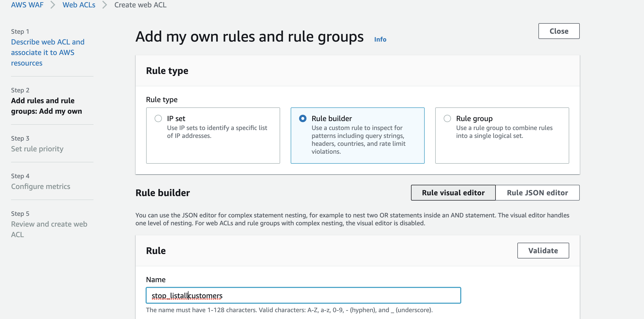Select the Rule builder radio option
Screen dimensions: 644x319
pos(303,118)
